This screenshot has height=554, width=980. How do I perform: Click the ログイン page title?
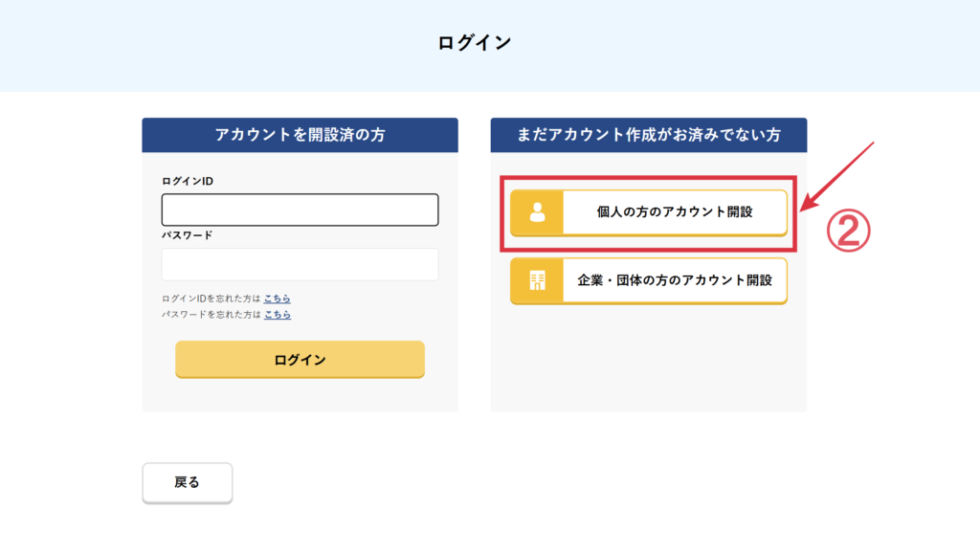[x=475, y=42]
